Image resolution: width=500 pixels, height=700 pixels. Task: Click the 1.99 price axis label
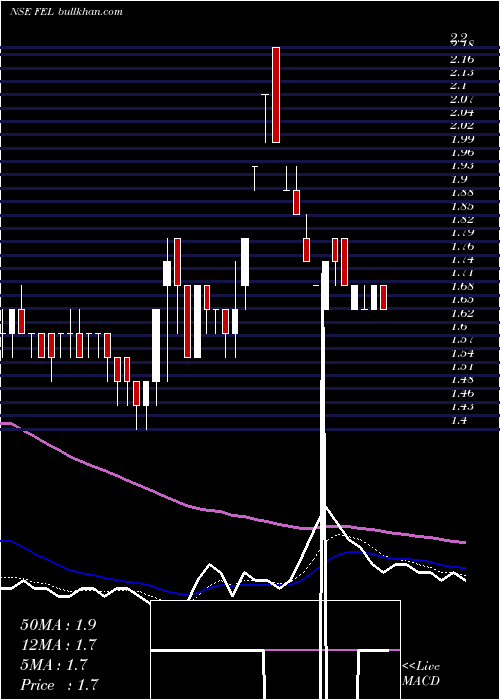pos(462,139)
